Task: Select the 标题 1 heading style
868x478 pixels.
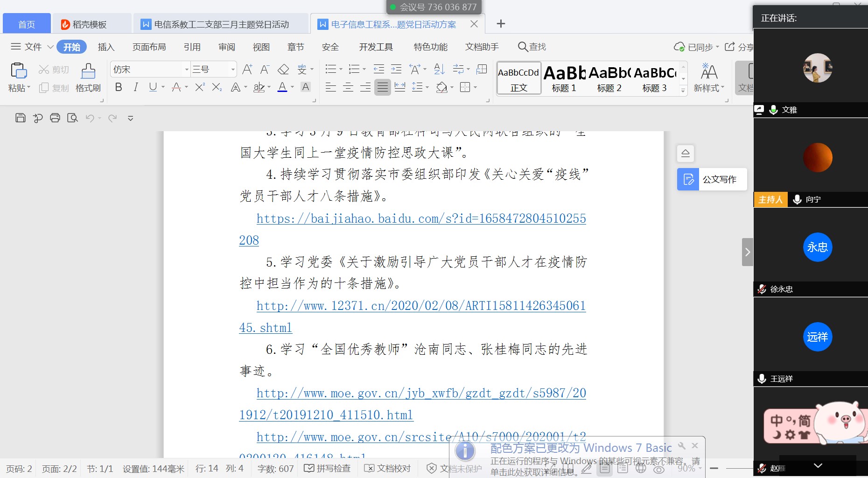Action: click(564, 78)
